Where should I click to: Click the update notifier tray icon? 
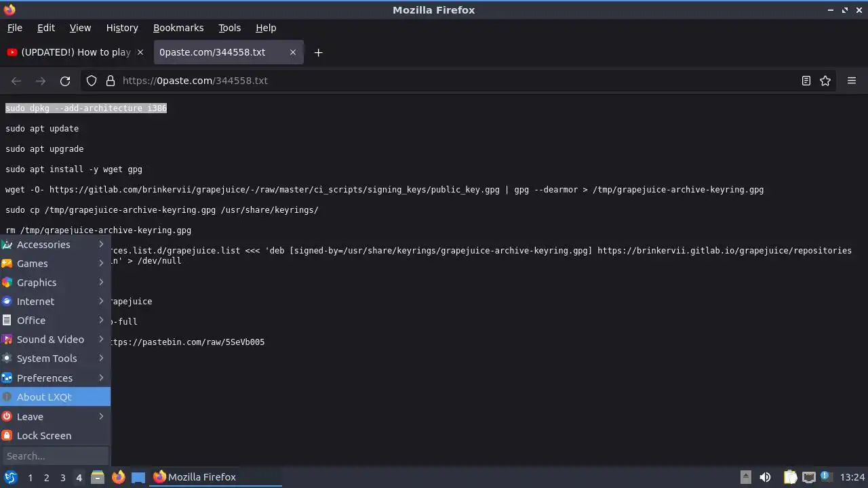click(825, 476)
